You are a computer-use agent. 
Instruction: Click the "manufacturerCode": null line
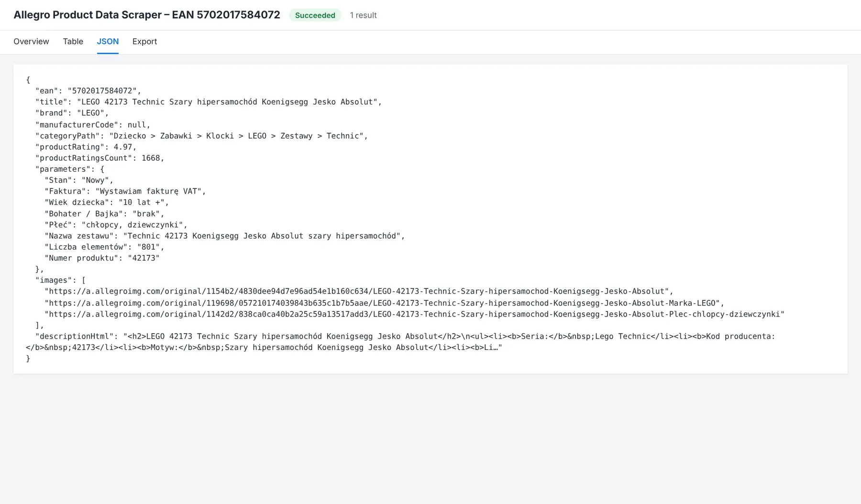[x=93, y=125]
